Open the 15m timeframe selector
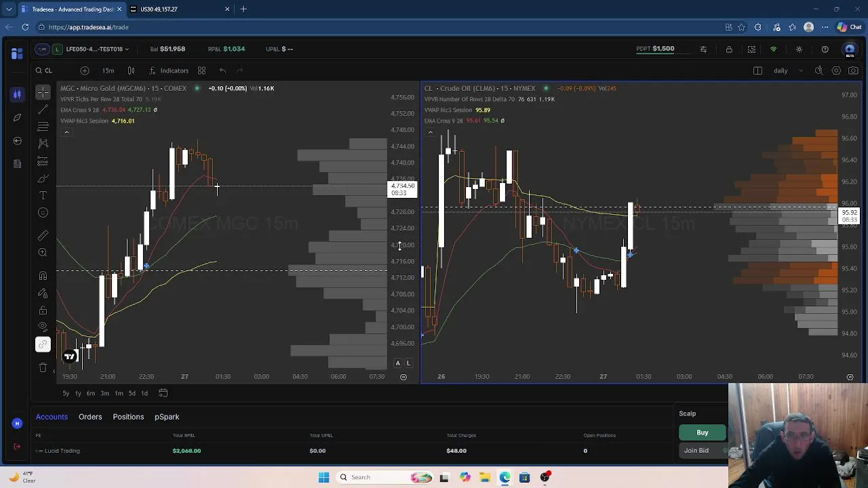This screenshot has width=868, height=488. [x=108, y=70]
